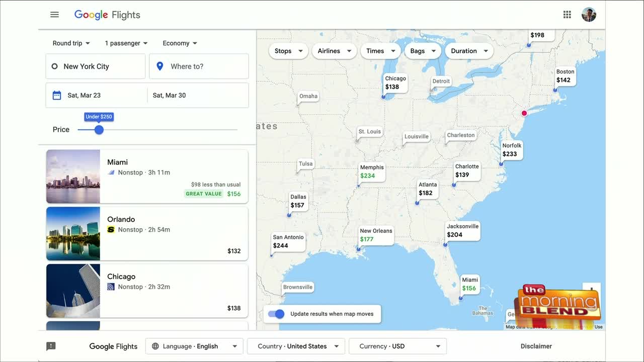The width and height of the screenshot is (644, 362).
Task: Open the Round trip dropdown
Action: (x=71, y=43)
